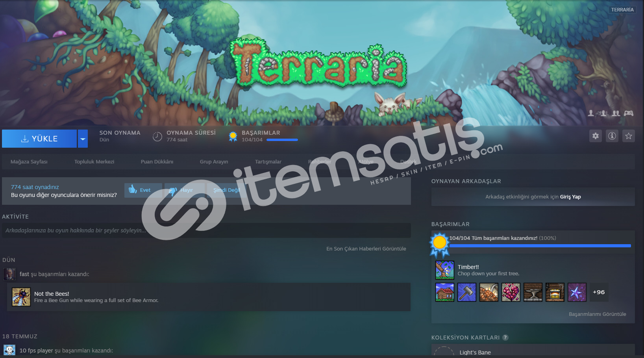Viewport: 644px width, 358px height.
Task: Open Başarımlarımı Görüntüle link
Action: point(598,314)
